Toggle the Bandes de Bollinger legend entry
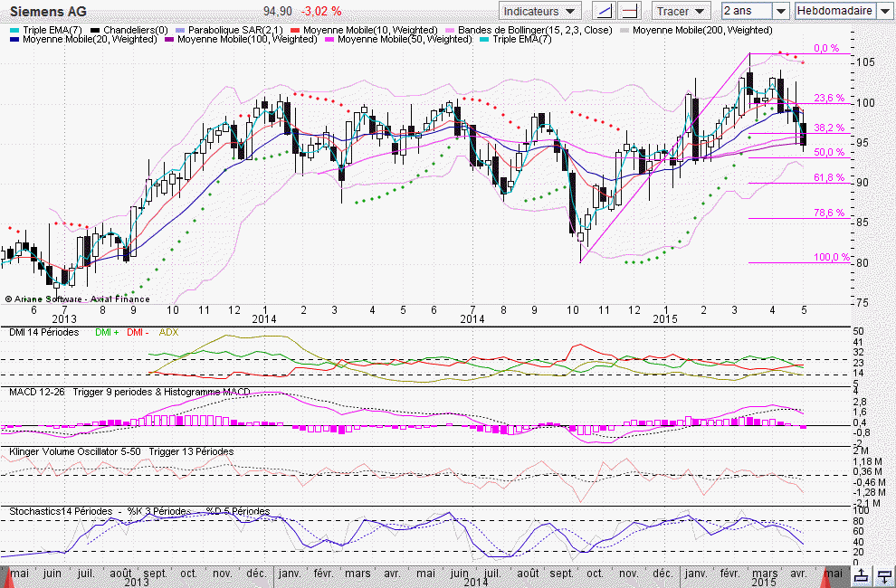896x588 pixels. [x=530, y=30]
